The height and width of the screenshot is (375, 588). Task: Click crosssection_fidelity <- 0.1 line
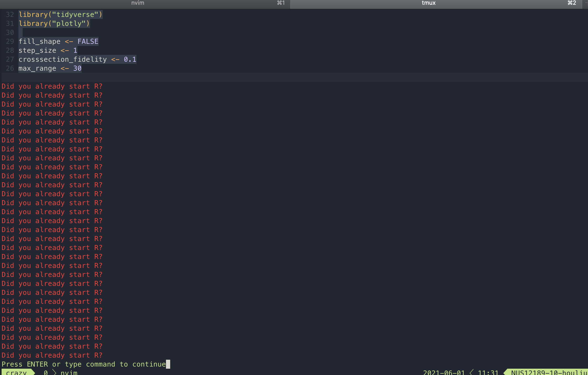(x=77, y=59)
